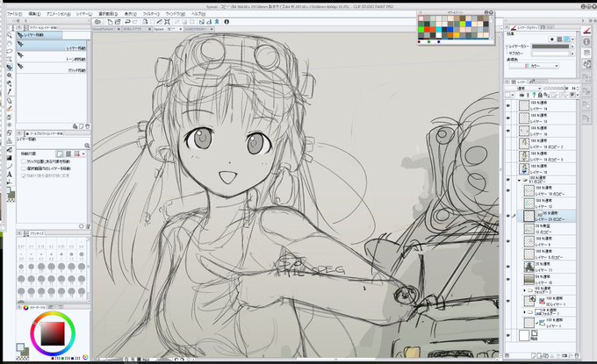This screenshot has height=364, width=597.
Task: Toggle visibility of the 用紙 paper layer
Action: pyautogui.click(x=508, y=335)
